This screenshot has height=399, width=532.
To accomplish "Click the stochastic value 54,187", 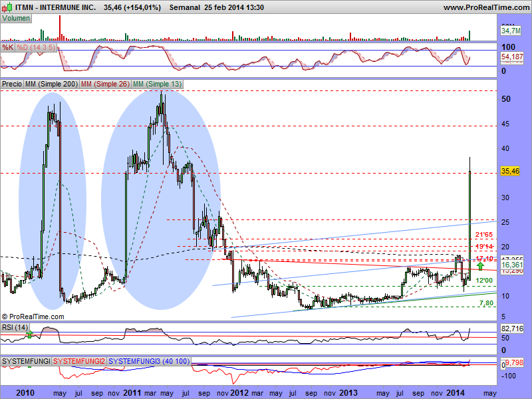I will point(512,57).
